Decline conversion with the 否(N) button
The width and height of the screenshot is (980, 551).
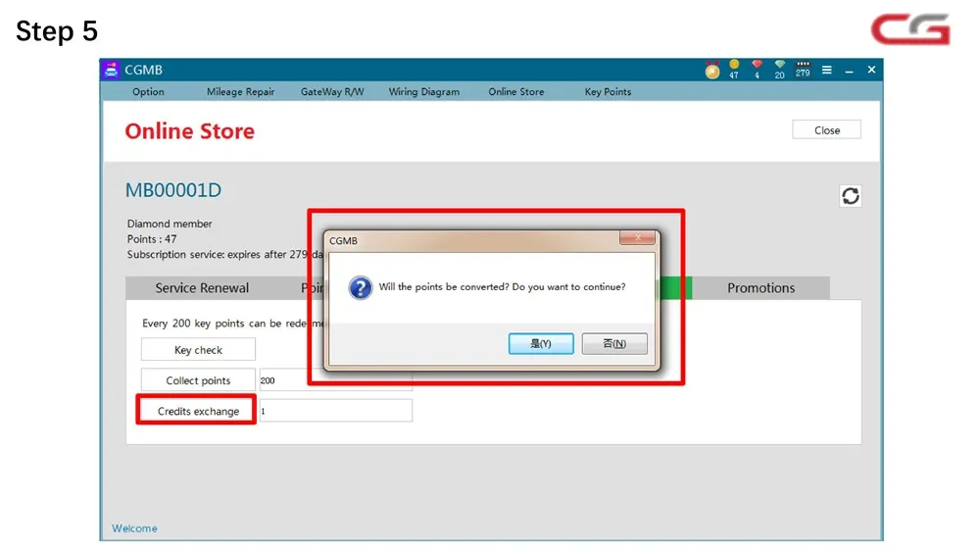[x=614, y=343]
